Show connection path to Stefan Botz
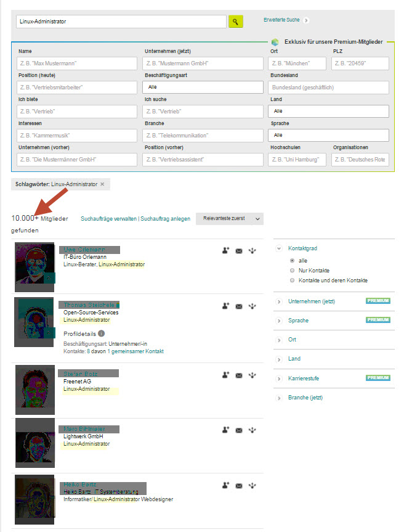 click(252, 375)
